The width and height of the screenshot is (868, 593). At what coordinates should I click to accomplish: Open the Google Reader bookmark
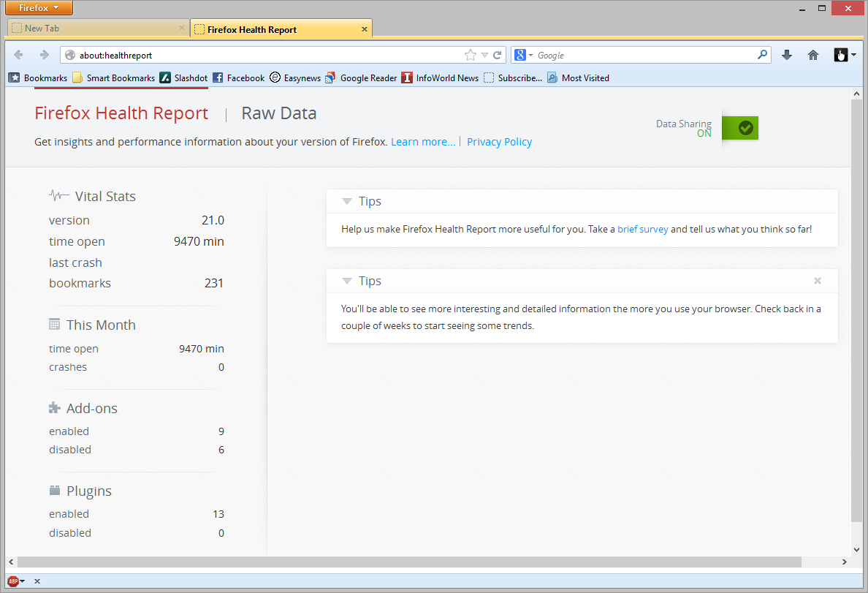(x=361, y=78)
